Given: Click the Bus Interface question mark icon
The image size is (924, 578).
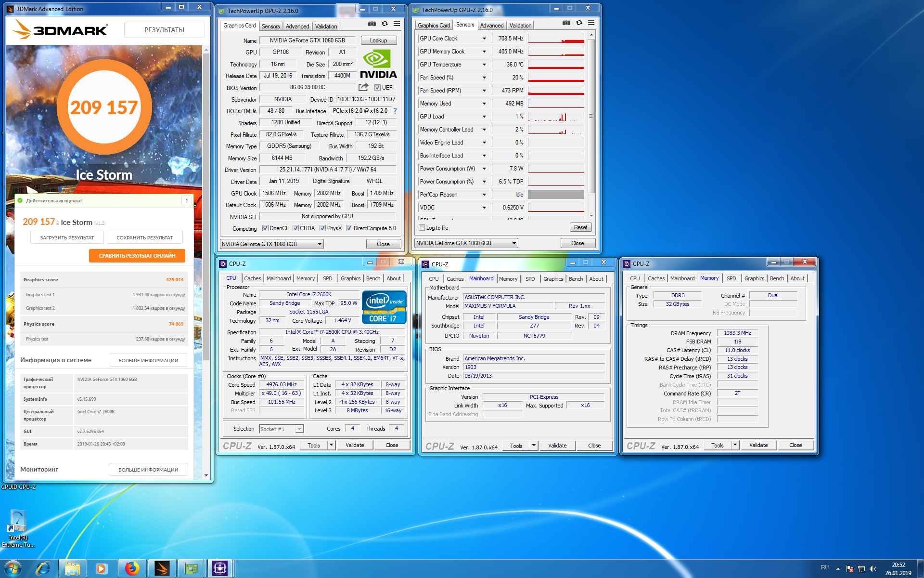Looking at the screenshot, I should coord(395,111).
